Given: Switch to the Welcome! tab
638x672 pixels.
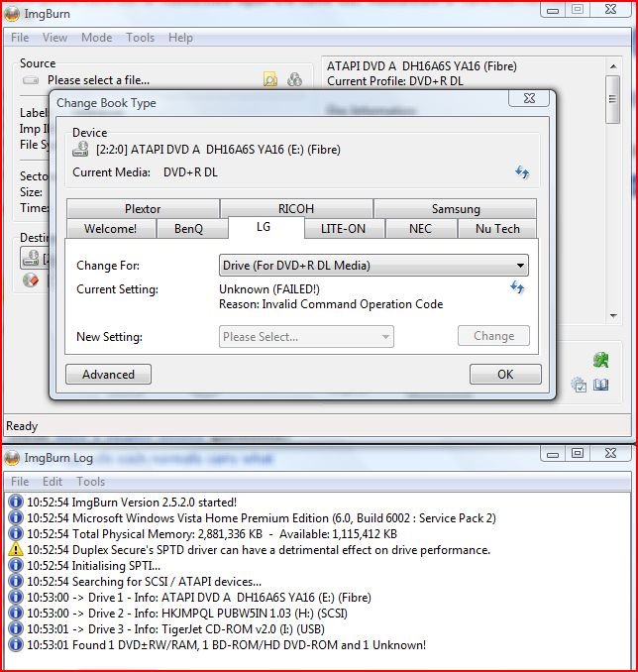Looking at the screenshot, I should tap(111, 228).
